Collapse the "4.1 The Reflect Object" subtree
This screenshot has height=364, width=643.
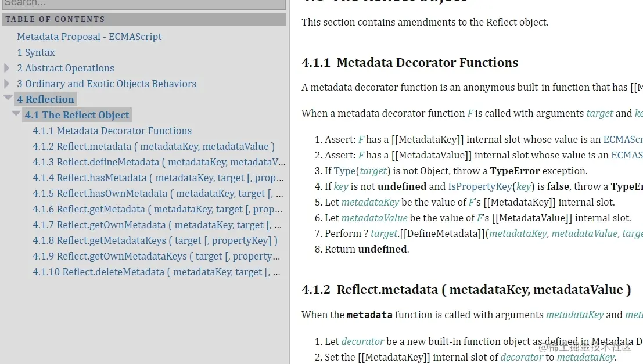[16, 114]
